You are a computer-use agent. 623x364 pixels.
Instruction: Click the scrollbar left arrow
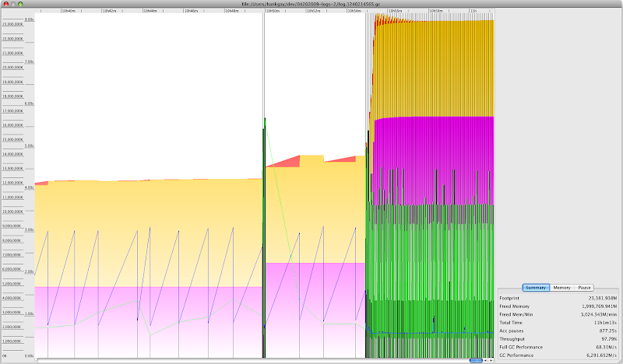point(486,360)
